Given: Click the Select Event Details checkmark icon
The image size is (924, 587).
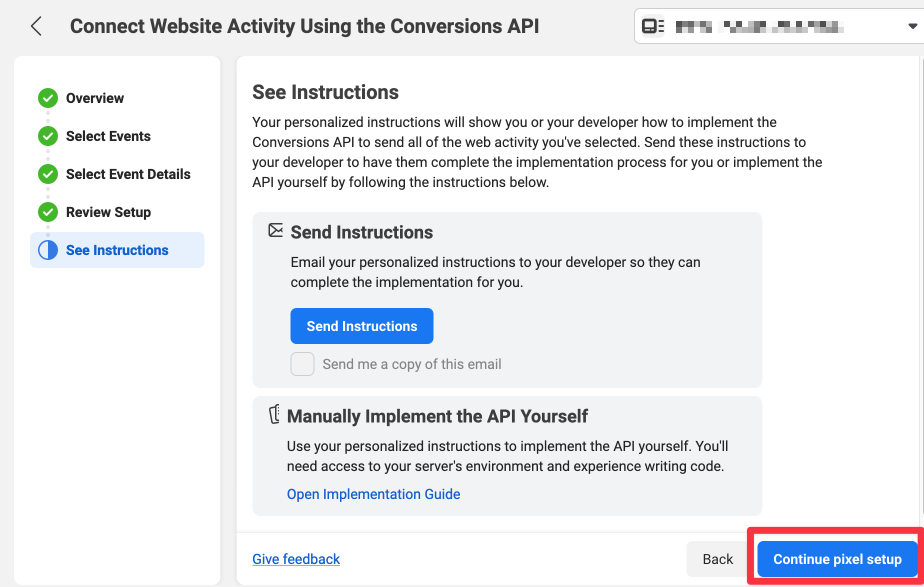Looking at the screenshot, I should click(48, 174).
